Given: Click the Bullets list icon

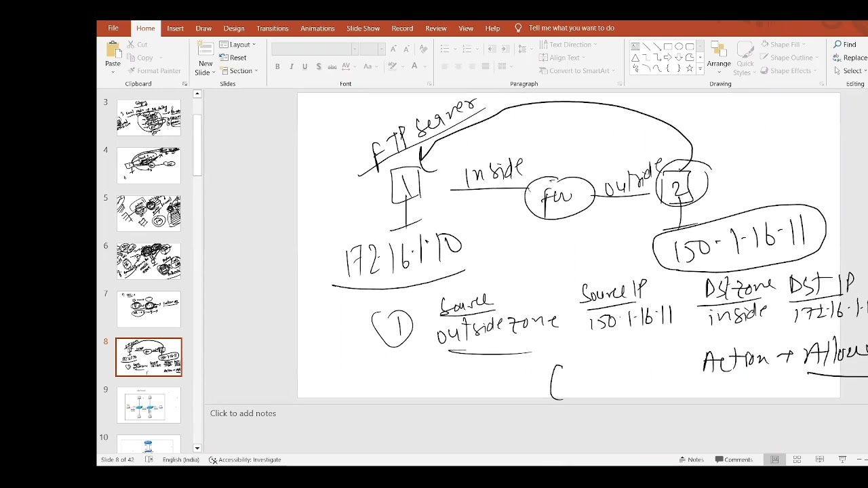Looking at the screenshot, I should pos(445,49).
